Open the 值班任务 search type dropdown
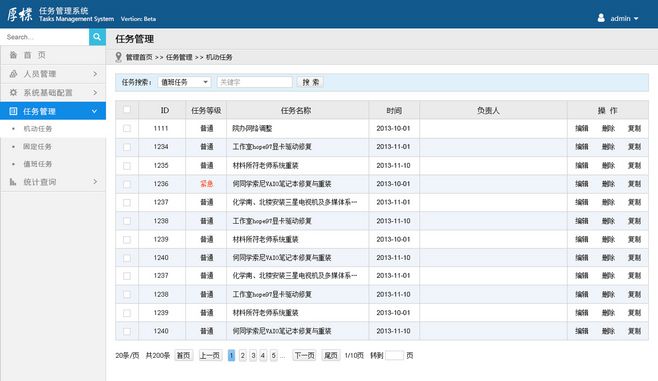The height and width of the screenshot is (381, 658). pyautogui.click(x=184, y=82)
